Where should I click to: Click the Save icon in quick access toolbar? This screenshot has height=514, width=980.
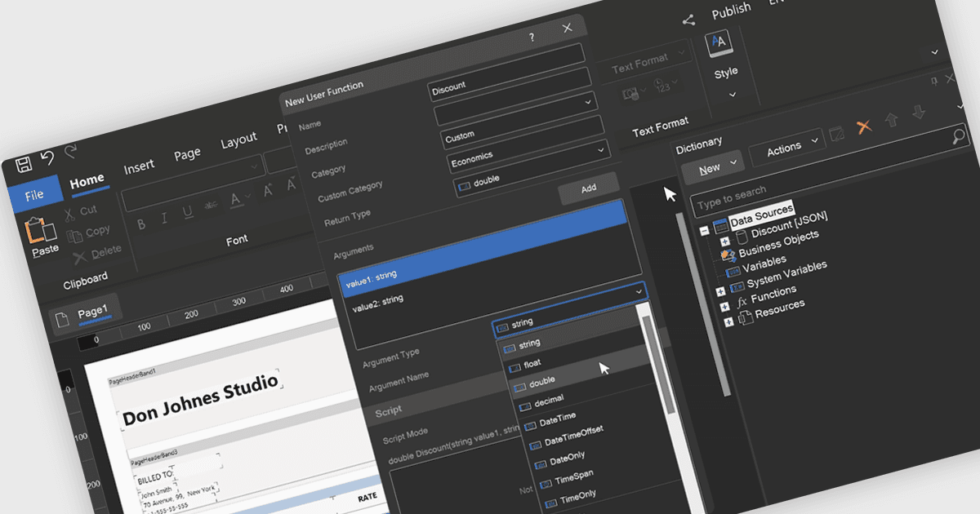click(x=24, y=163)
